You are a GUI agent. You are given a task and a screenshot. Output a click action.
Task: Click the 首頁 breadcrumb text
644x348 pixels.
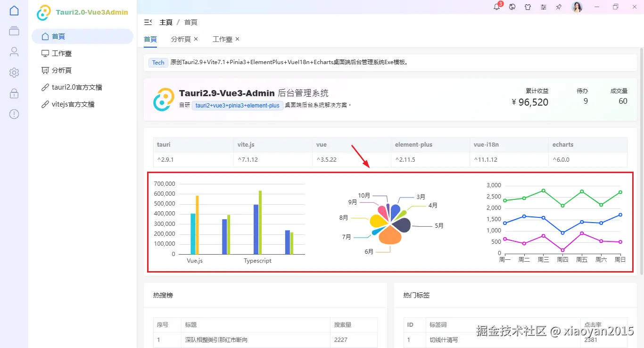pyautogui.click(x=190, y=22)
